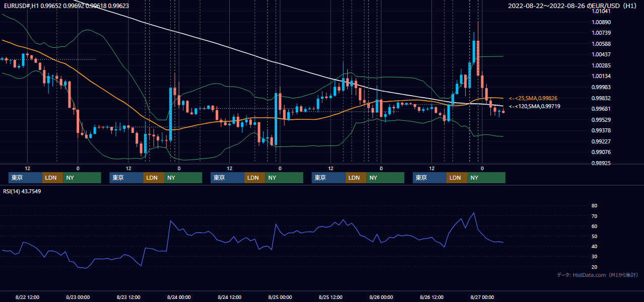Click RSI scale value 60
This screenshot has width=644, height=302.
[594, 226]
